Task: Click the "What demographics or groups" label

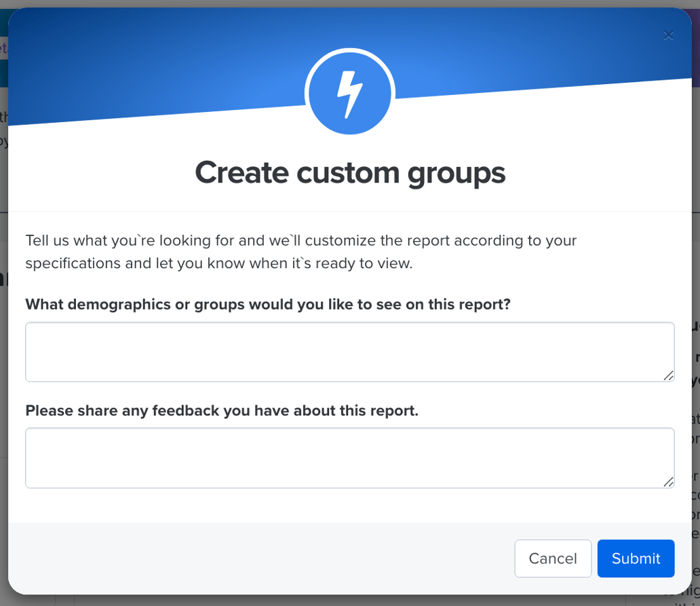Action: pos(267,304)
